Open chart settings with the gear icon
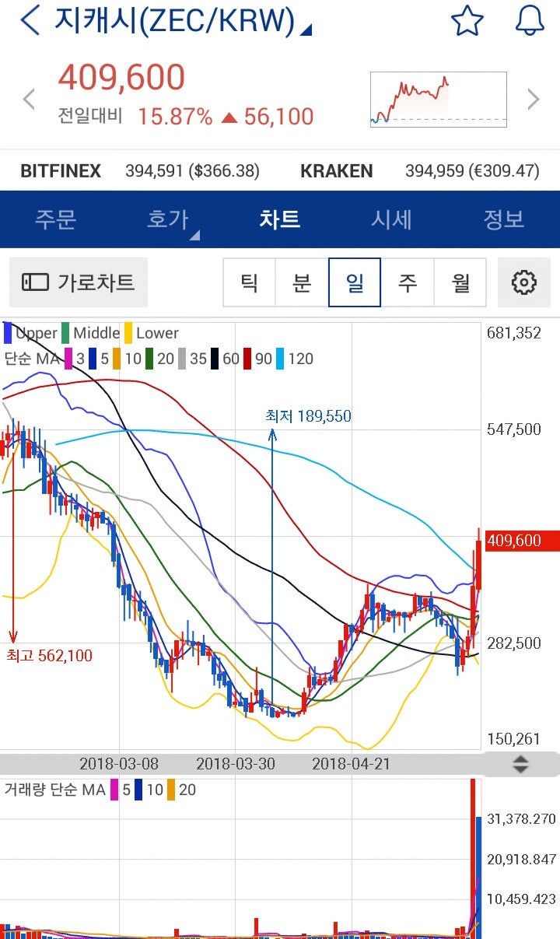The image size is (560, 939). pyautogui.click(x=525, y=282)
